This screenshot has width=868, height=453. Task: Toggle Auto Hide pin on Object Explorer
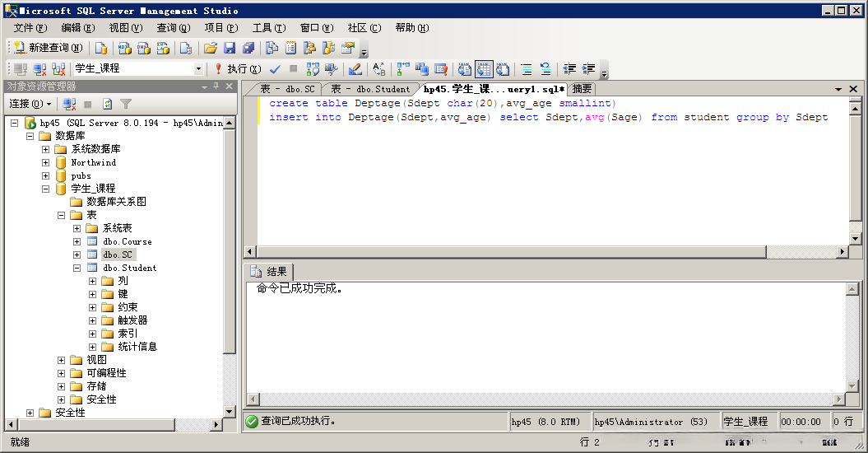point(216,86)
